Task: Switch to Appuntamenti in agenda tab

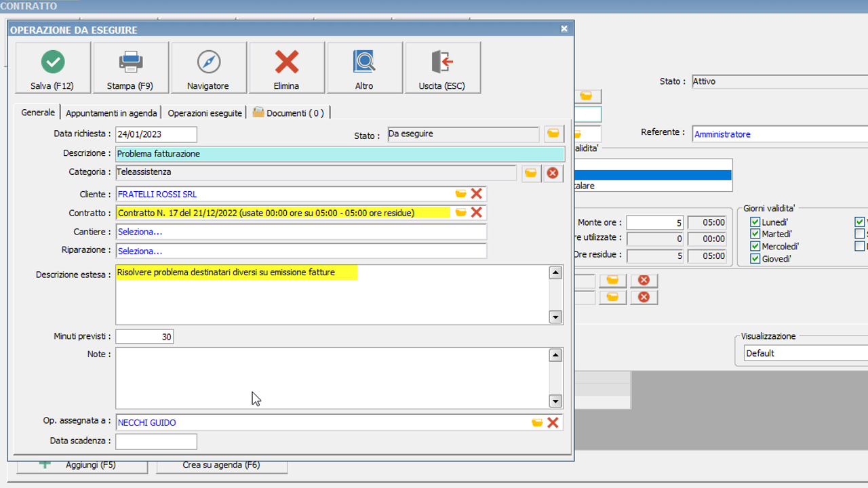Action: [111, 113]
